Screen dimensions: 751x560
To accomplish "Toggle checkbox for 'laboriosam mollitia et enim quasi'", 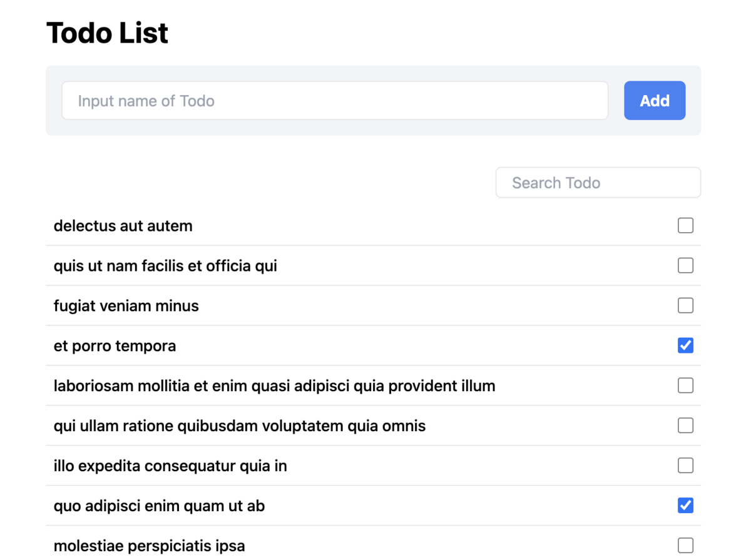I will 685,385.
